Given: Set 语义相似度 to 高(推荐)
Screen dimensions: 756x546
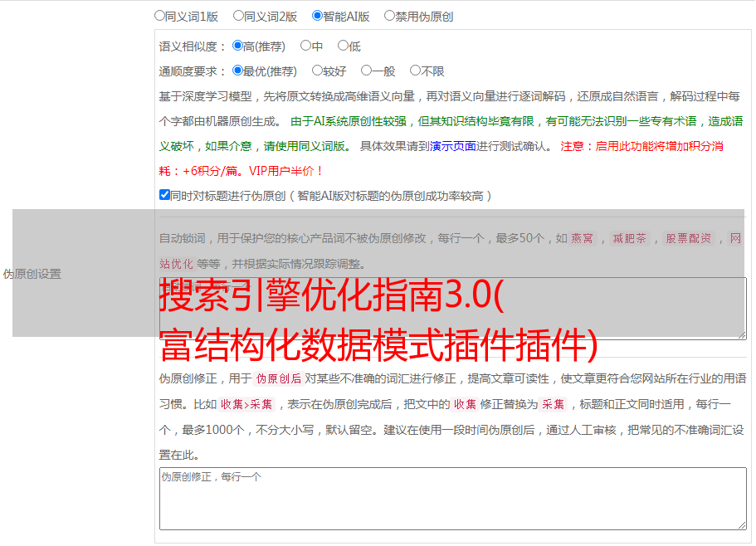Looking at the screenshot, I should (x=237, y=46).
